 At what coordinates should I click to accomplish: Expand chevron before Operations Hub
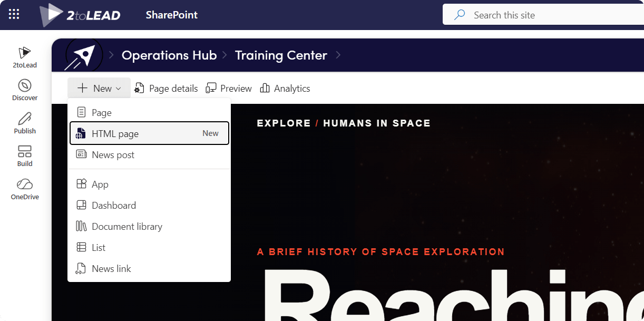[112, 55]
